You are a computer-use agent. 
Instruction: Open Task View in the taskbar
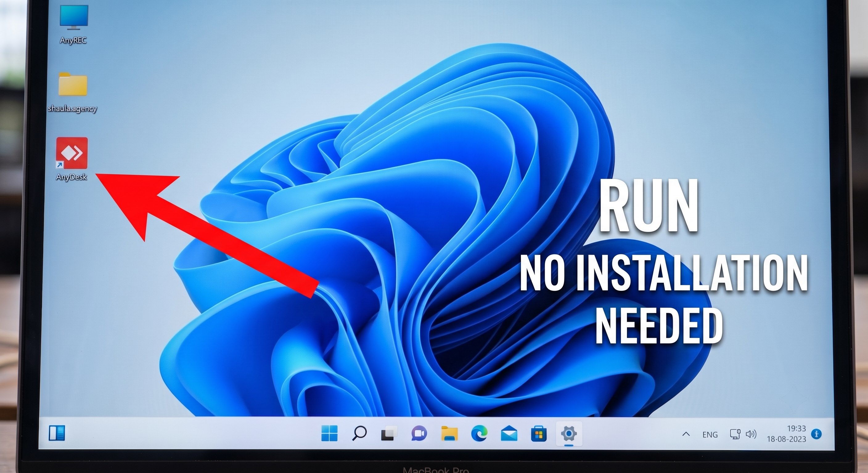[389, 433]
